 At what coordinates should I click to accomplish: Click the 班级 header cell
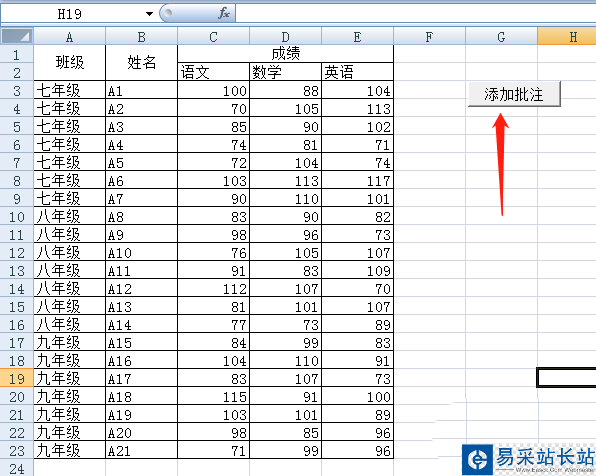[70, 63]
